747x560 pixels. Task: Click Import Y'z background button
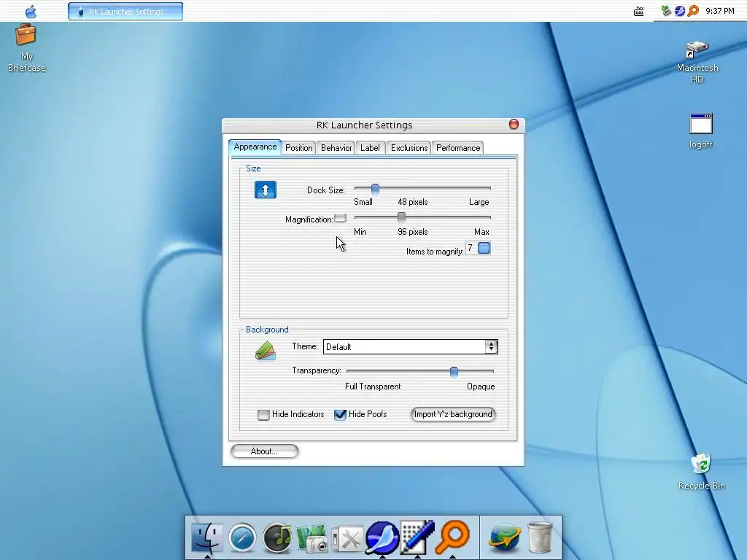[x=453, y=414]
